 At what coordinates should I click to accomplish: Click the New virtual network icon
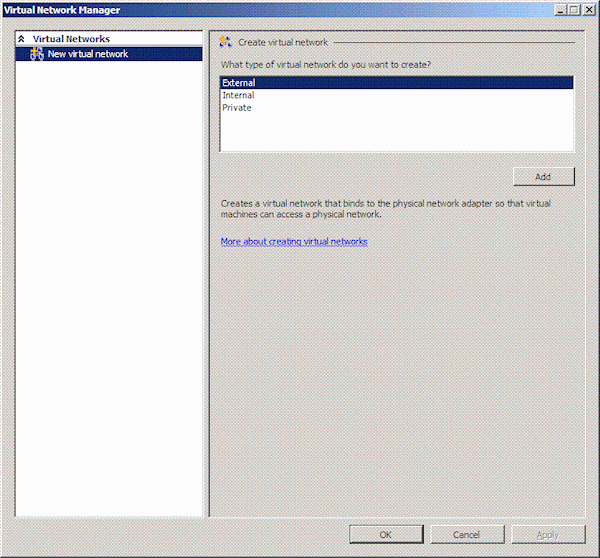[37, 54]
